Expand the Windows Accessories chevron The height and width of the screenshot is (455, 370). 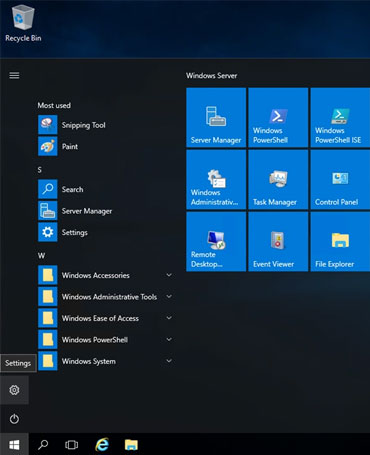pos(169,275)
